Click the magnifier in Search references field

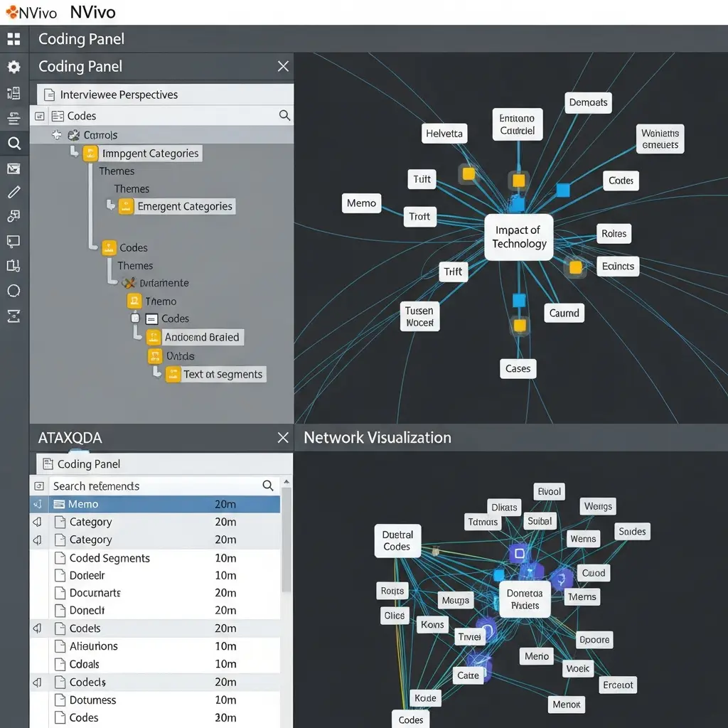tap(268, 486)
